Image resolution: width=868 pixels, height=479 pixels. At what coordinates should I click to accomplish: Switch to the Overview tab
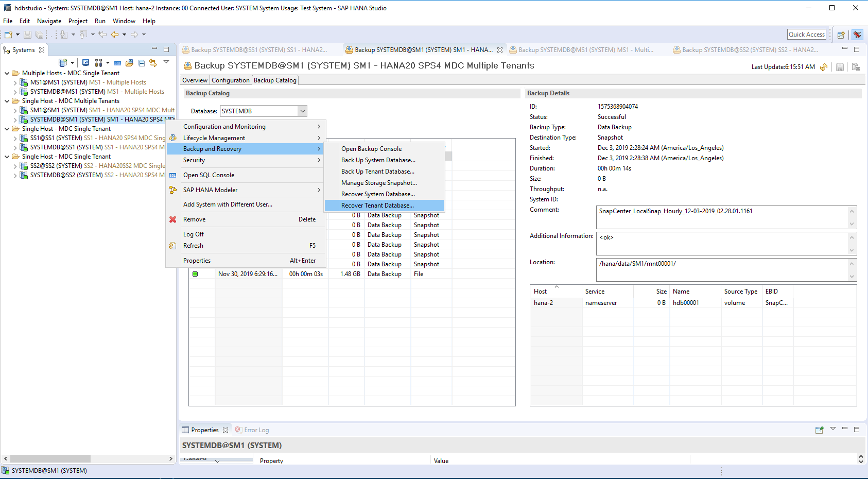click(x=195, y=80)
